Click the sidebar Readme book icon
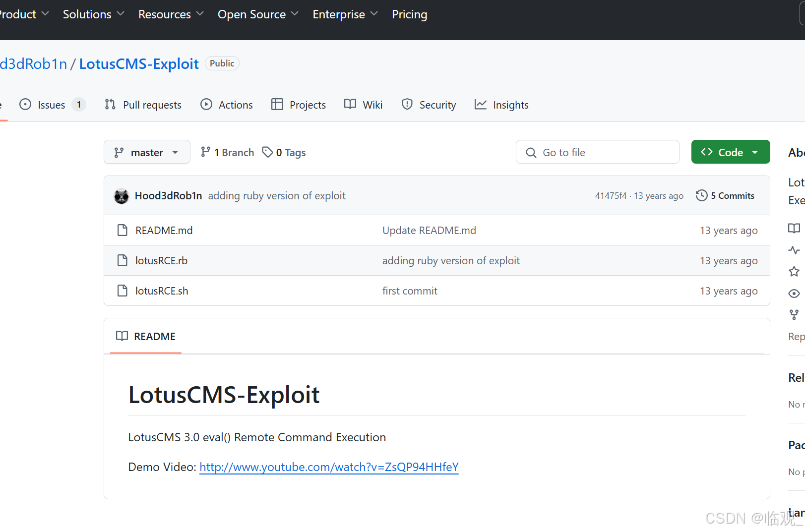The image size is (805, 532). point(794,228)
